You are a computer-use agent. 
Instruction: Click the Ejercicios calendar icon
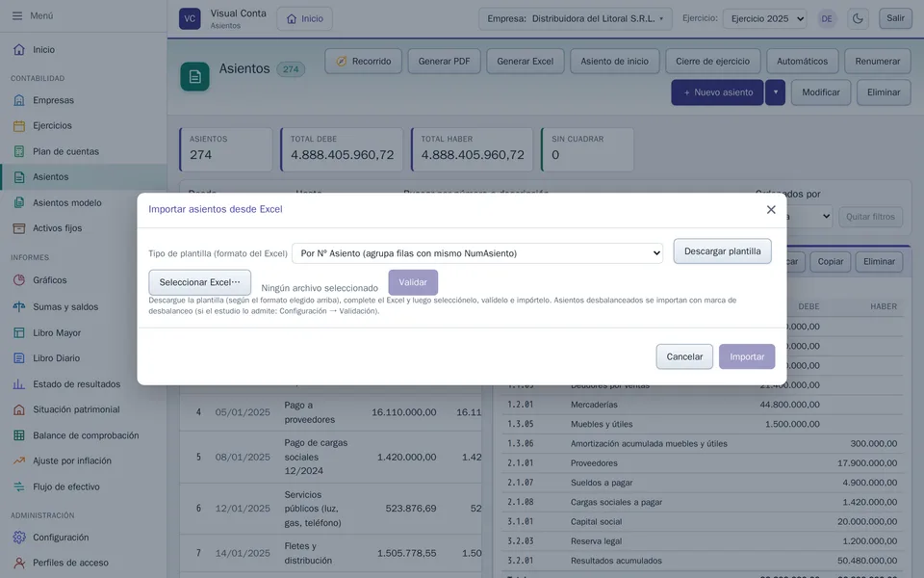click(19, 125)
